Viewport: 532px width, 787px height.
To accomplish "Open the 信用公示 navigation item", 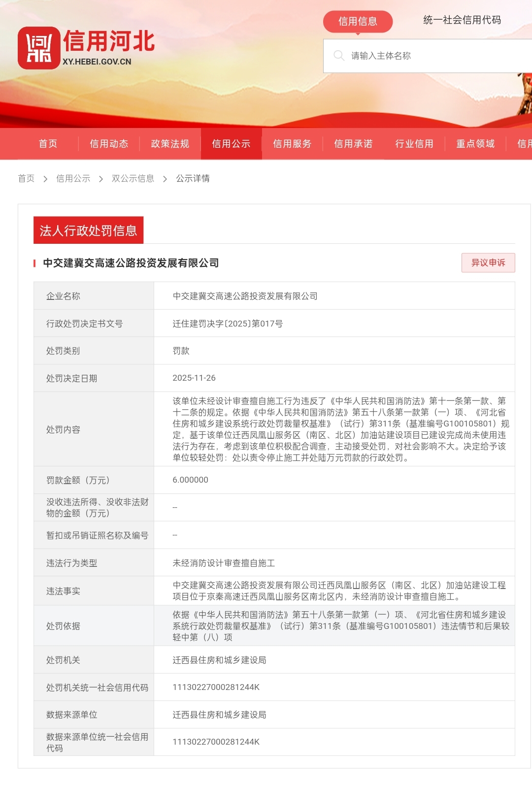I will pos(231,144).
